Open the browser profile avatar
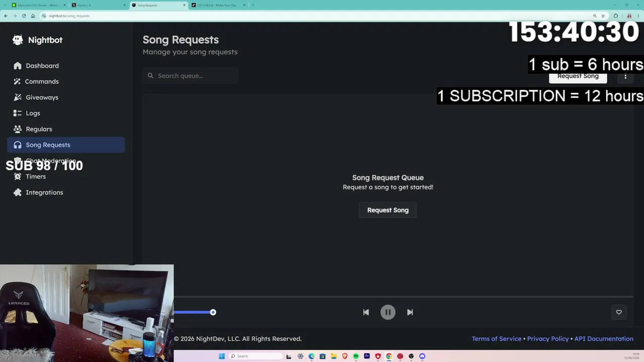The image size is (644, 362). pyautogui.click(x=629, y=16)
